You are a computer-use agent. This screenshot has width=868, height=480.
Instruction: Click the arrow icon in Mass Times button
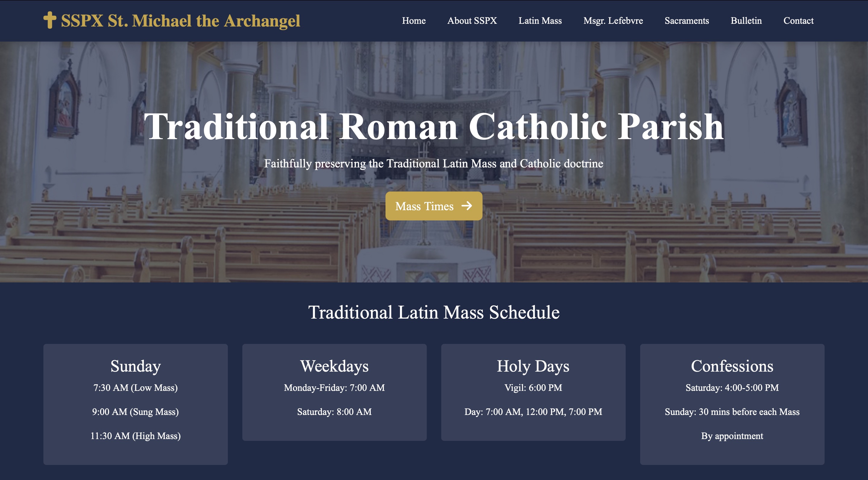tap(467, 206)
